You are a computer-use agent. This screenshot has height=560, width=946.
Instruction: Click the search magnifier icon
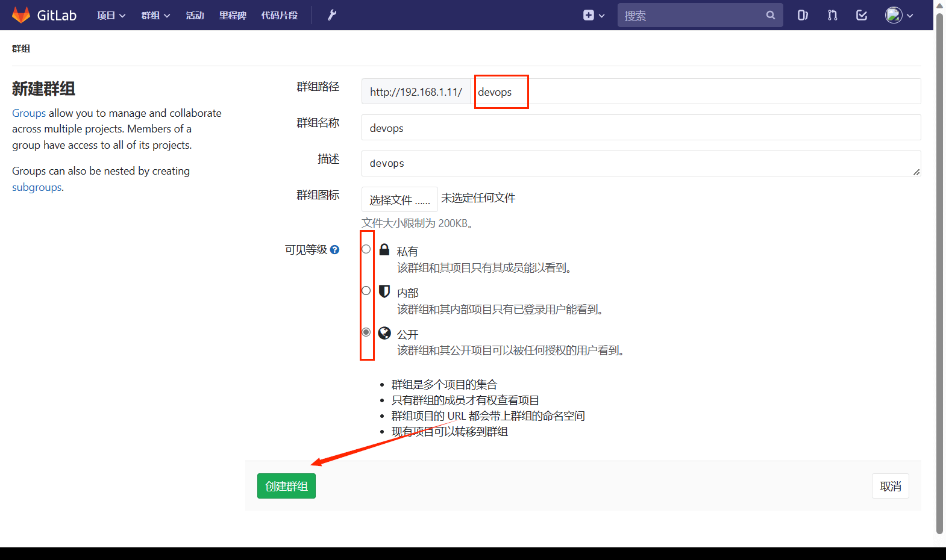[771, 15]
